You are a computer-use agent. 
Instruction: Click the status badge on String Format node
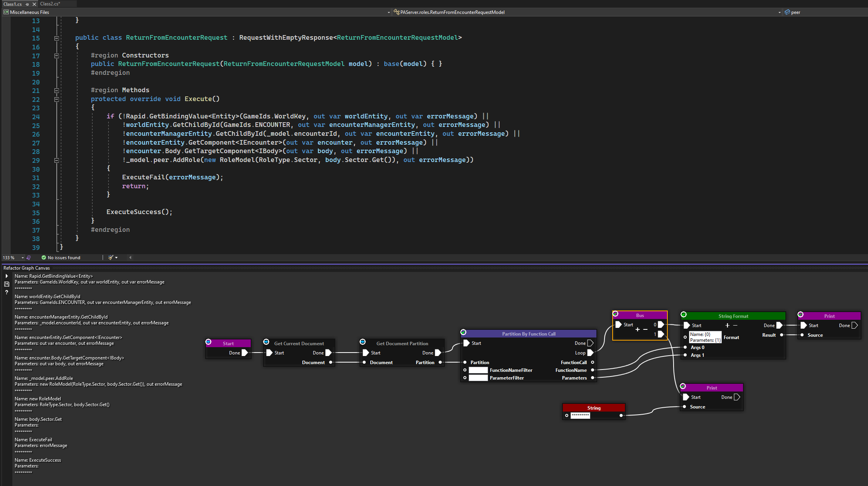click(684, 314)
